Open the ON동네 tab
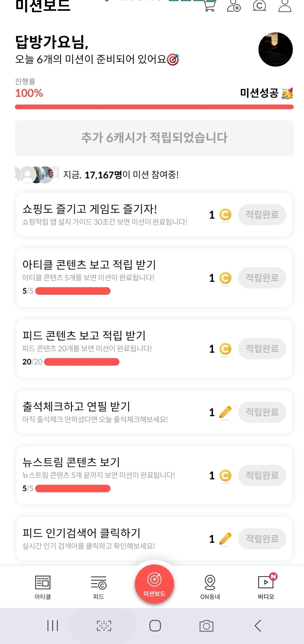 click(x=210, y=587)
